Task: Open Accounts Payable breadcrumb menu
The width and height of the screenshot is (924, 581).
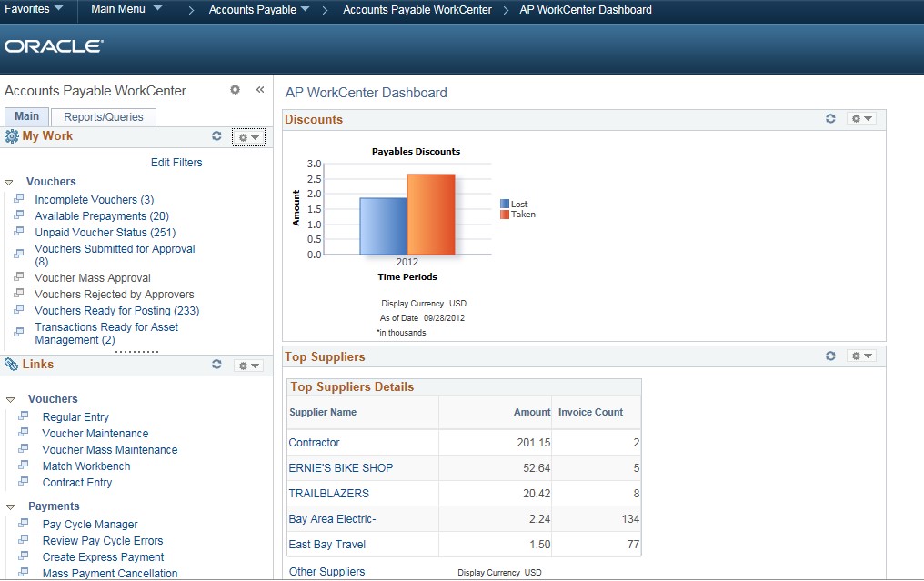Action: tap(258, 10)
